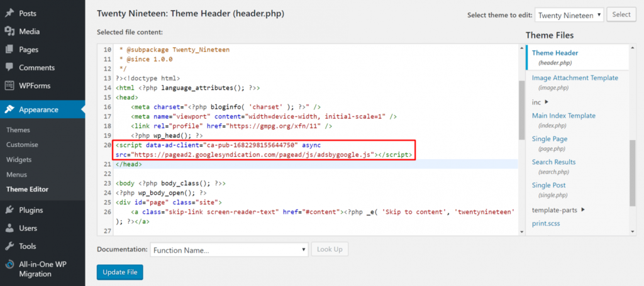Viewport: 644px width, 286px height.
Task: Click the Users person icon
Action: click(9, 228)
